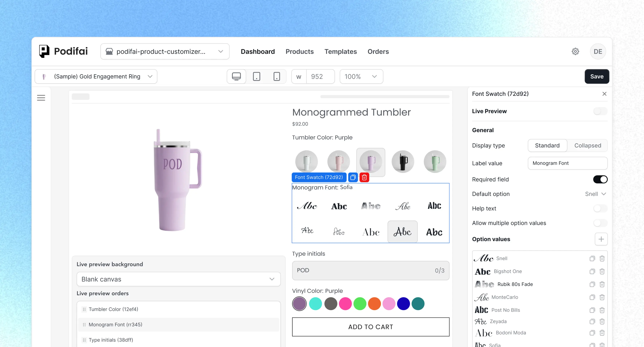Select the Font Swatch (72d92) label tag
Image resolution: width=644 pixels, height=347 pixels.
click(x=319, y=177)
